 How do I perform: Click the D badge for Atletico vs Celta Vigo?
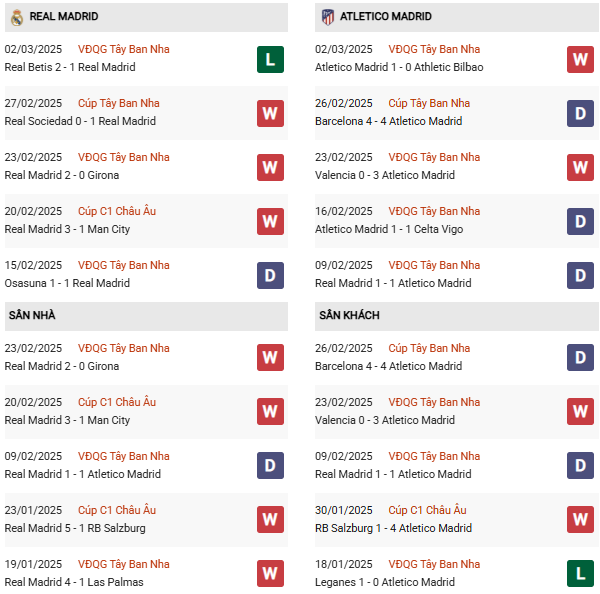(x=580, y=221)
